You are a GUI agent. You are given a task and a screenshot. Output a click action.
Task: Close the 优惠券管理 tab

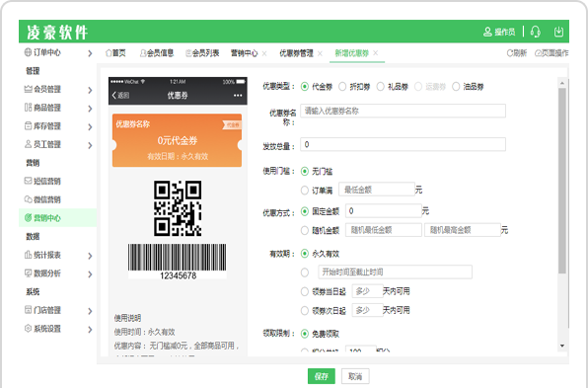(320, 53)
